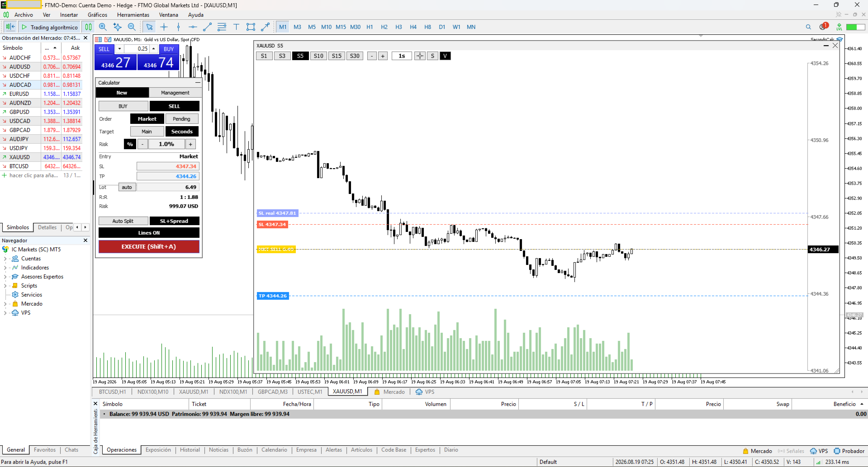868x467 pixels.
Task: Open the search magnifier in toolbar
Action: (x=808, y=27)
